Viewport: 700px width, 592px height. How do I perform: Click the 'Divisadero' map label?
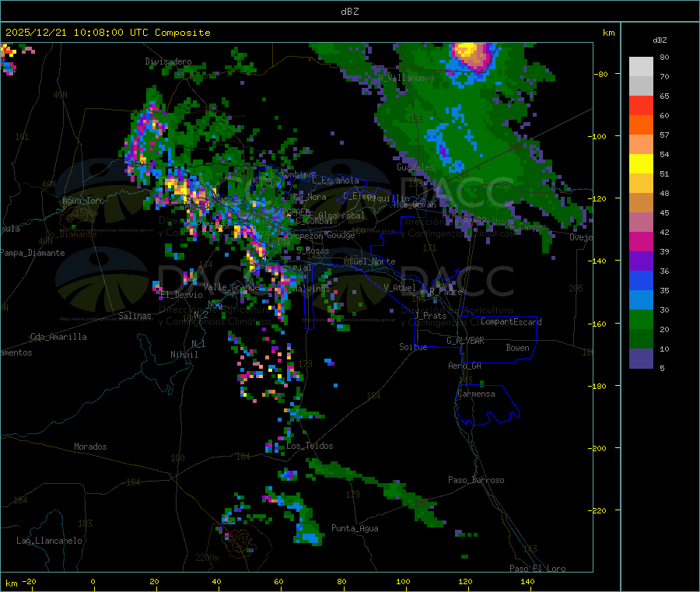168,61
